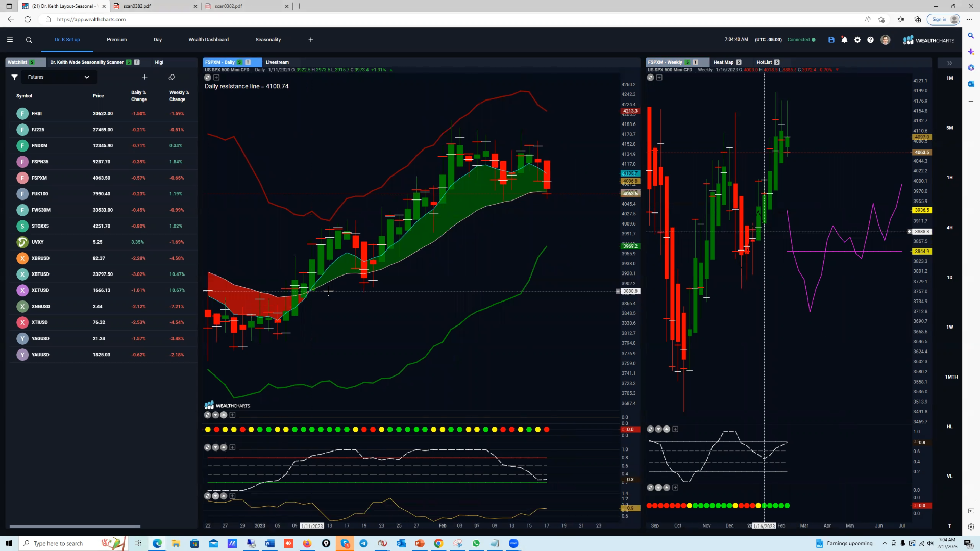The width and height of the screenshot is (980, 551).
Task: Select the 1W timeframe
Action: (949, 327)
